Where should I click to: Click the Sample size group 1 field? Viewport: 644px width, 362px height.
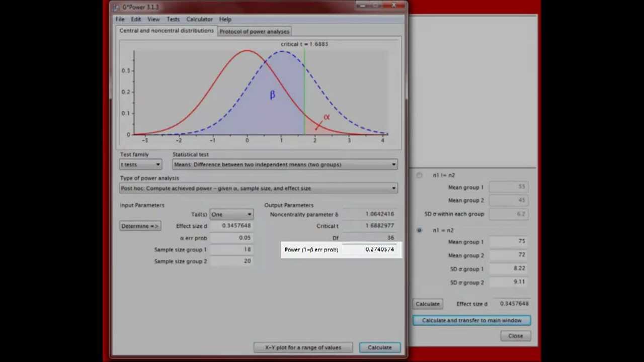231,249
